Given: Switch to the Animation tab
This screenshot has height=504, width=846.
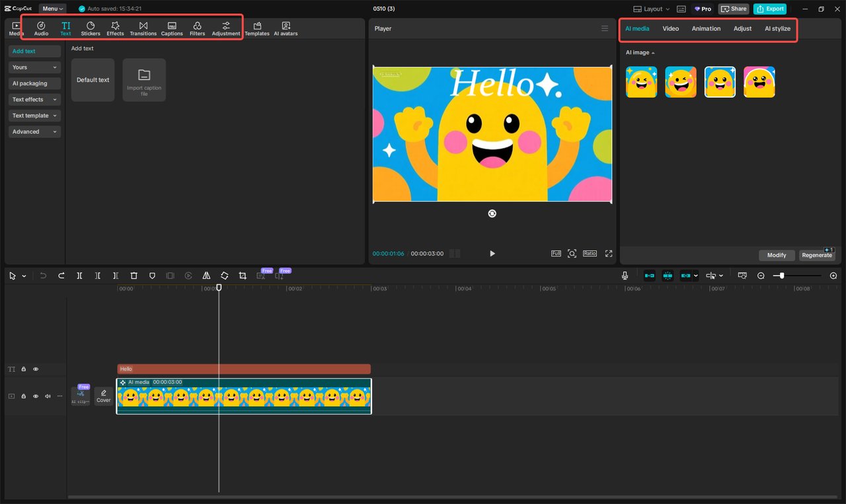Looking at the screenshot, I should point(706,28).
